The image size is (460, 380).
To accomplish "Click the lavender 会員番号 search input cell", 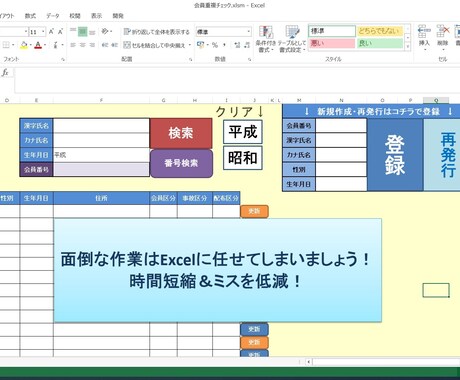I will click(101, 169).
